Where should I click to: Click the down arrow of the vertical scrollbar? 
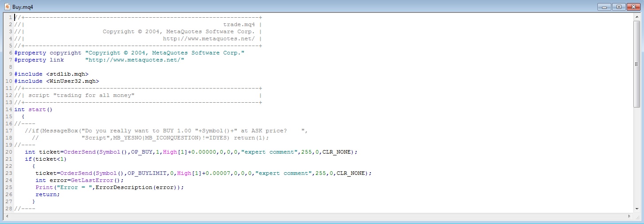[637, 209]
